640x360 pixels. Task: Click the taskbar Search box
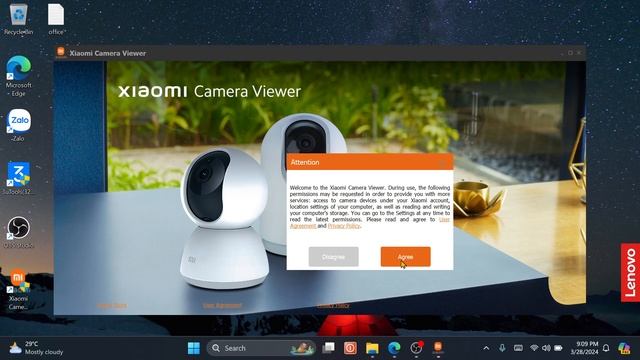click(x=261, y=348)
